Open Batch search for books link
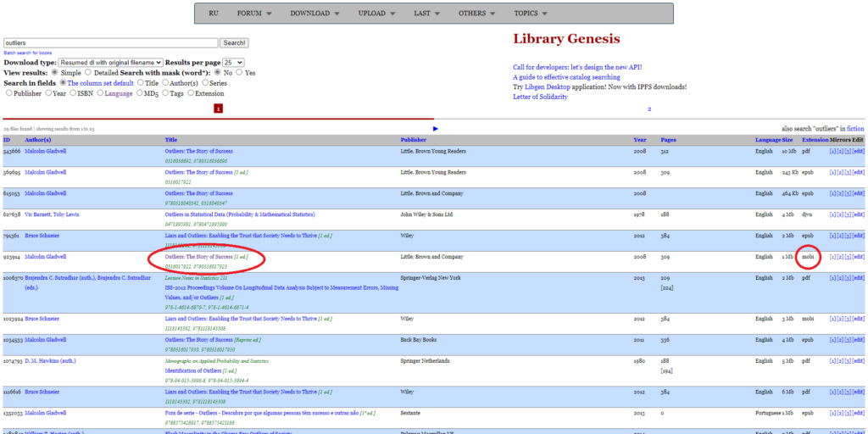Screen dimensions: 868x434 [28, 53]
